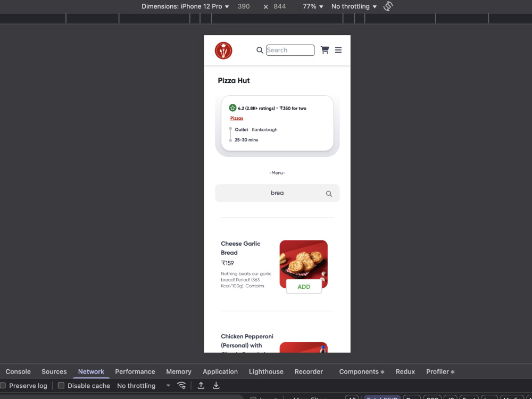Open the 77% zoom dropdown
This screenshot has height=399, width=532.
tap(313, 6)
